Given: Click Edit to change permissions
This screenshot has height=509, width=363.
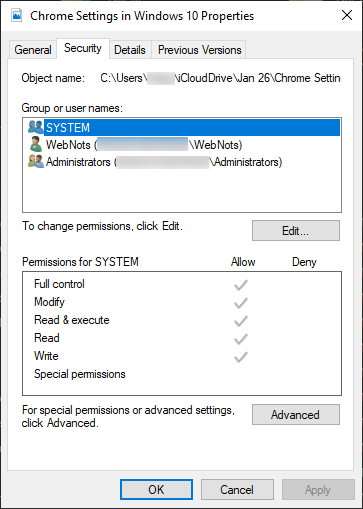Looking at the screenshot, I should point(296,230).
